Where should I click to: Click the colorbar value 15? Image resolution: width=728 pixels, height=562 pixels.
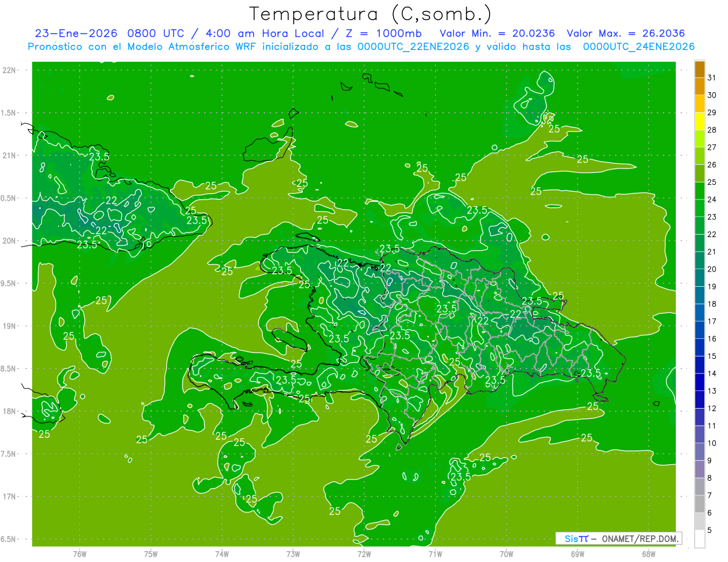pyautogui.click(x=712, y=356)
